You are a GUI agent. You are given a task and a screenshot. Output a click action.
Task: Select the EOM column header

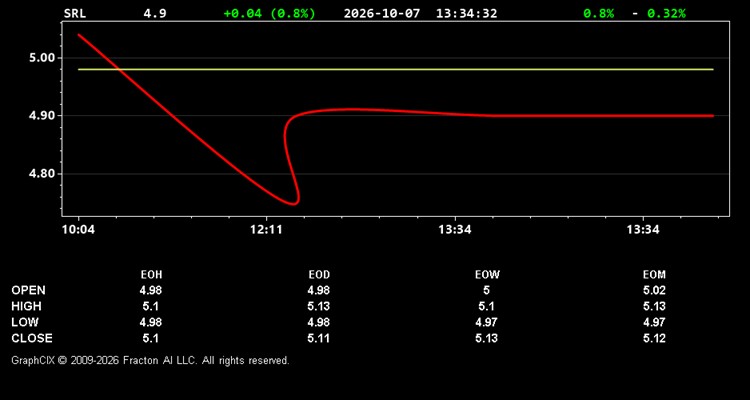coord(654,275)
